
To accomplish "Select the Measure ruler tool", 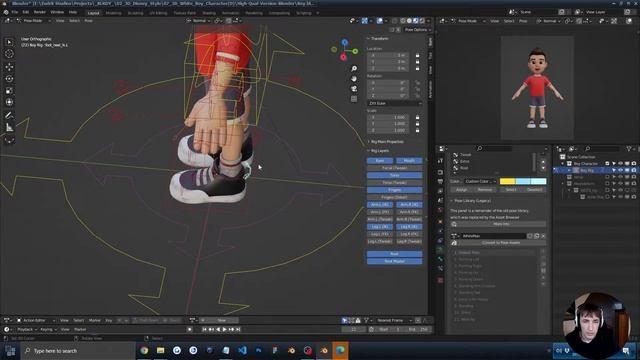I will [9, 127].
